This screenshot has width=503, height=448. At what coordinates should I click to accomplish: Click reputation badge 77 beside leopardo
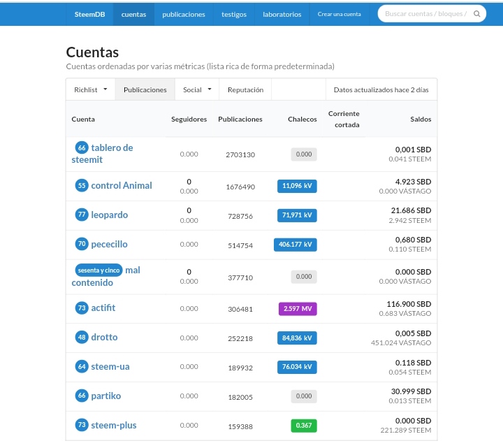[x=82, y=215]
